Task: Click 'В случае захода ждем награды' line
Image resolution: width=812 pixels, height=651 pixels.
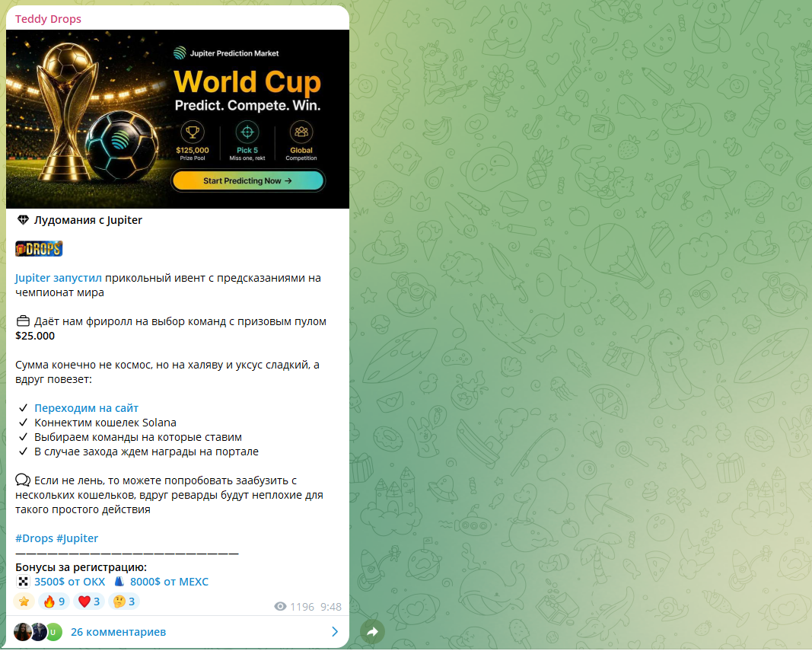Action: (x=146, y=452)
